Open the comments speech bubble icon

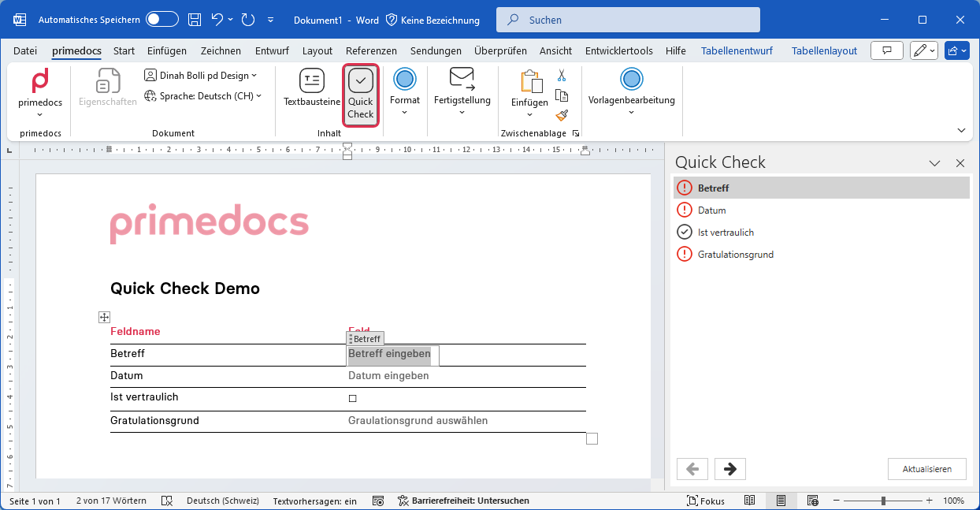[x=886, y=50]
